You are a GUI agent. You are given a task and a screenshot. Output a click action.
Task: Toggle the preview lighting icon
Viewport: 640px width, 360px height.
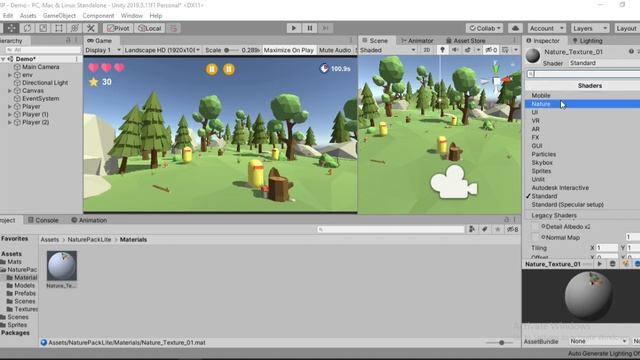click(625, 264)
